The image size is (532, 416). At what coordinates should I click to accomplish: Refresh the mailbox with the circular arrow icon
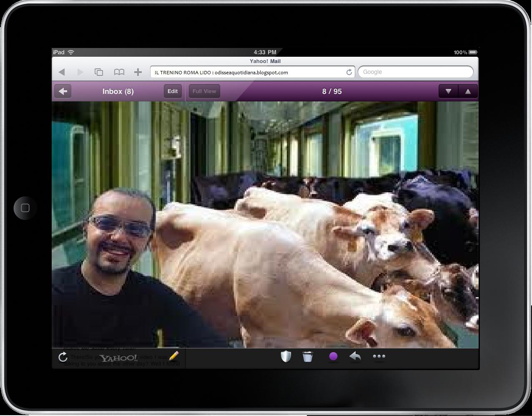click(63, 357)
